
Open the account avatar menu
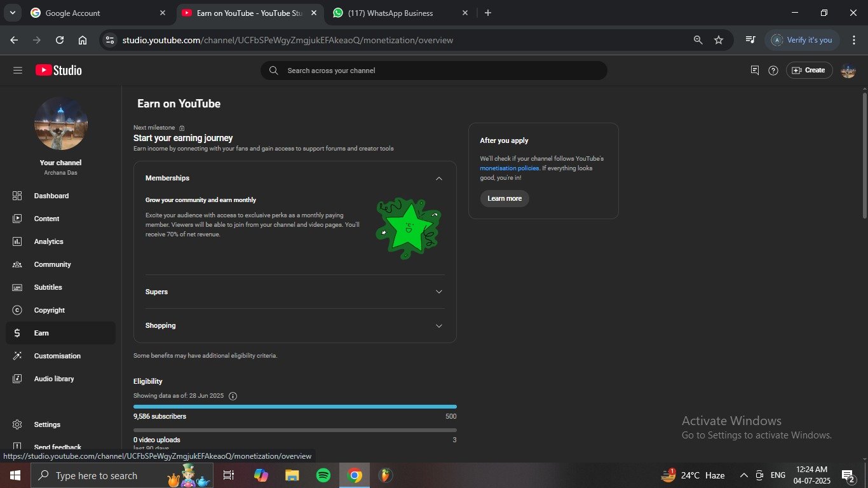pos(848,71)
